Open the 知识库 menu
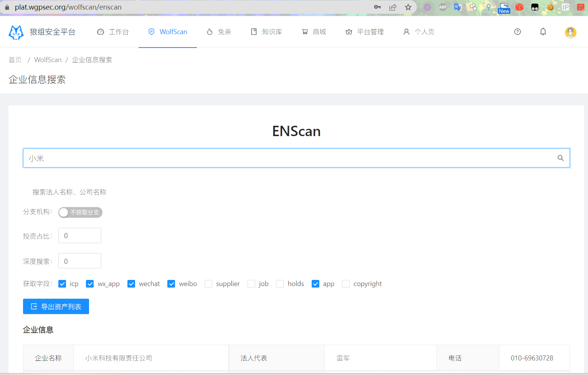The image size is (588, 375). click(x=266, y=32)
